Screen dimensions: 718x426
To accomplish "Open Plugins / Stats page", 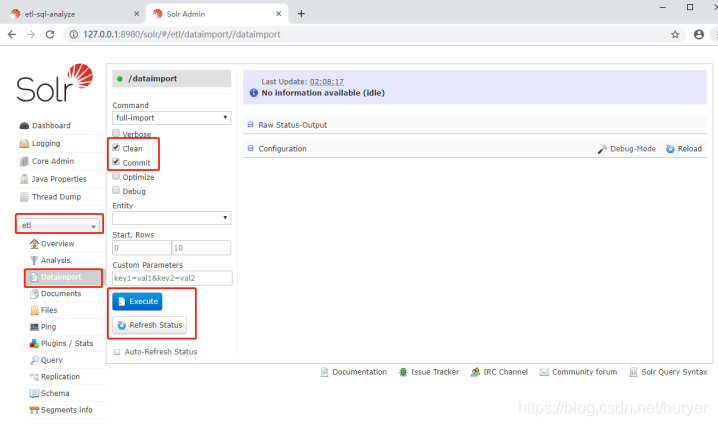I will (x=67, y=344).
